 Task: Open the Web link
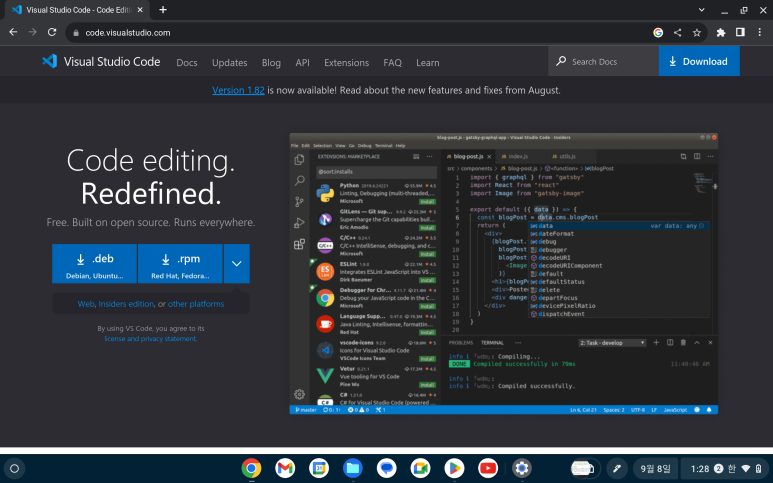(86, 304)
